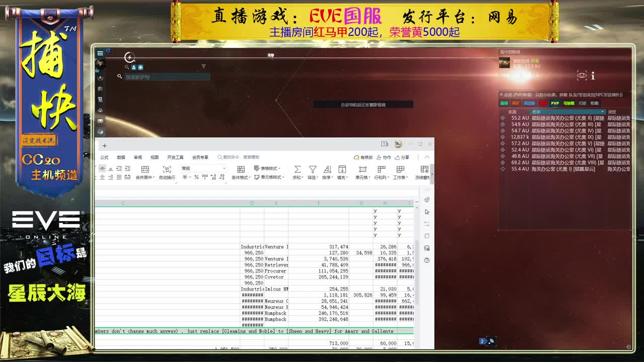
Task: Open the 行和列 rows and columns dropdown
Action: [x=381, y=172]
